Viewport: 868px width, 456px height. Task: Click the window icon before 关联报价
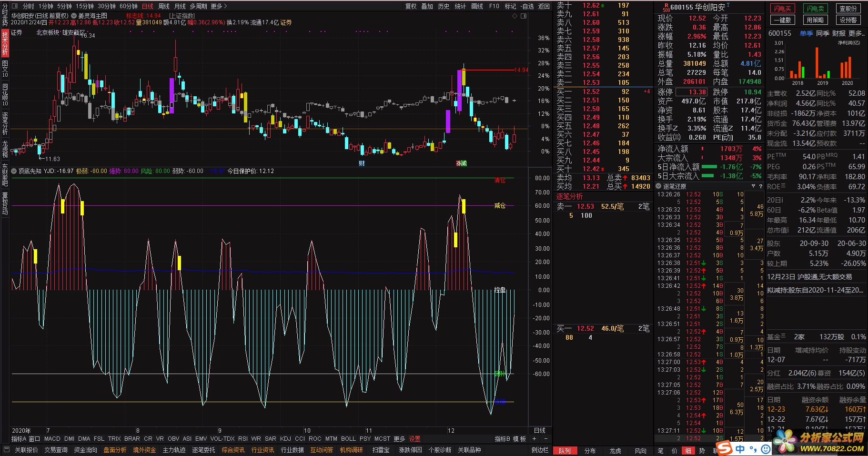tap(7, 449)
